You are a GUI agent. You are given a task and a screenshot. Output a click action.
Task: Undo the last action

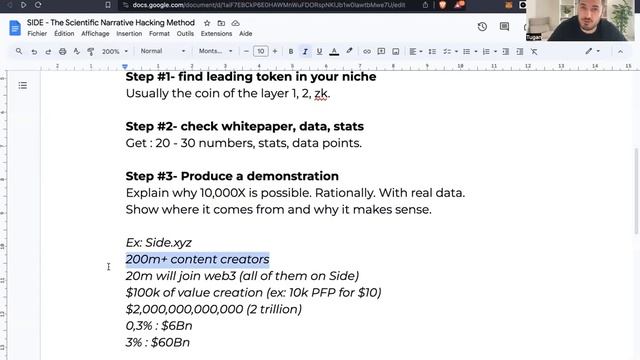tap(34, 51)
